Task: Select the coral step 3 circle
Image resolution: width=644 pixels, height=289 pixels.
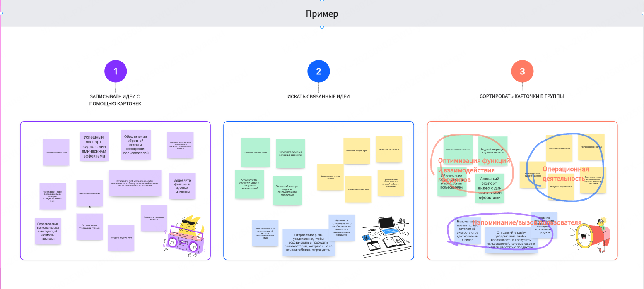Action: [522, 72]
